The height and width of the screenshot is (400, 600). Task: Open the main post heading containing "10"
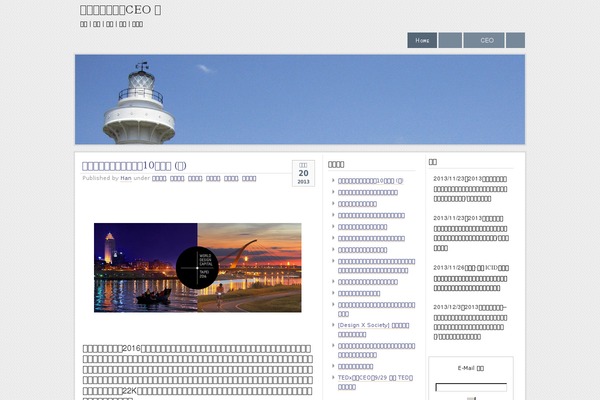coord(134,165)
